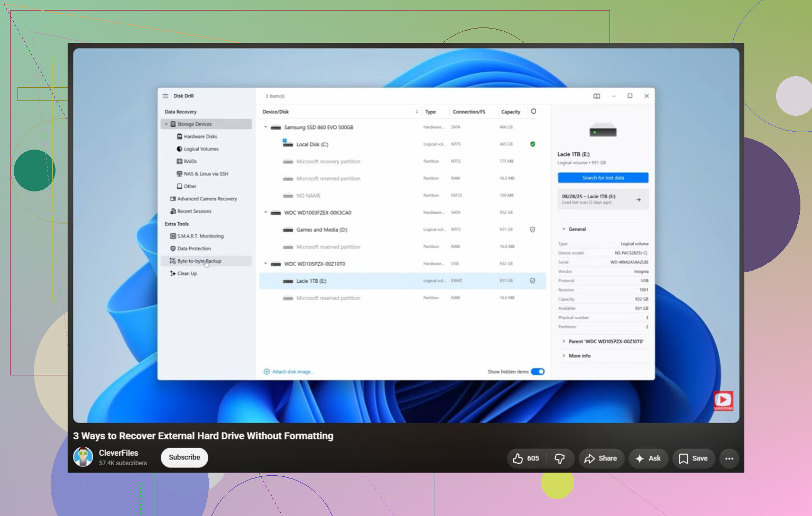Viewport: 812px width, 516px height.
Task: Click the shield icon on Local Disk (C:)
Action: coord(532,144)
